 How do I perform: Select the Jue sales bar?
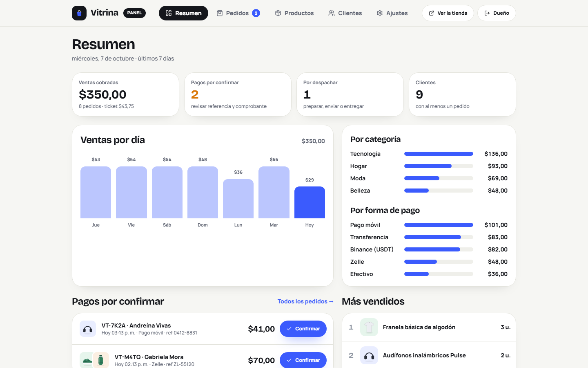96,192
